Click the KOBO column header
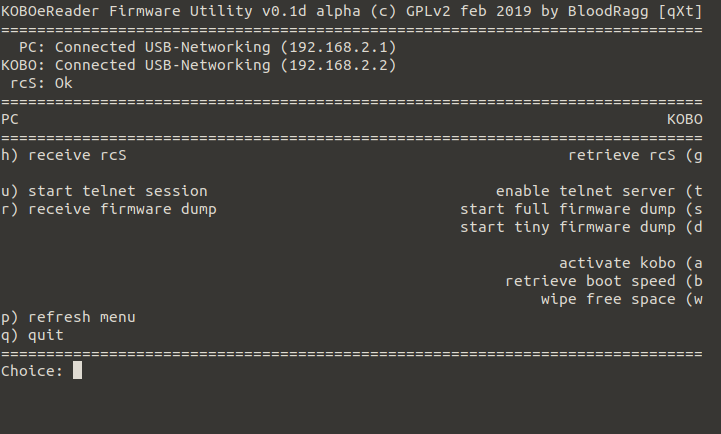 (685, 119)
